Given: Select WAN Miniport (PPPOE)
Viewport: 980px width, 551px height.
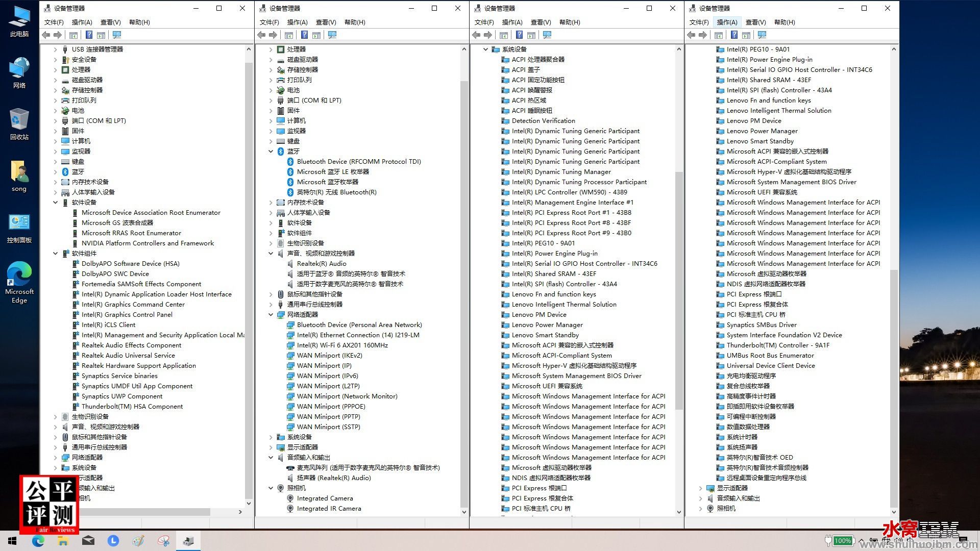Looking at the screenshot, I should click(x=331, y=407).
